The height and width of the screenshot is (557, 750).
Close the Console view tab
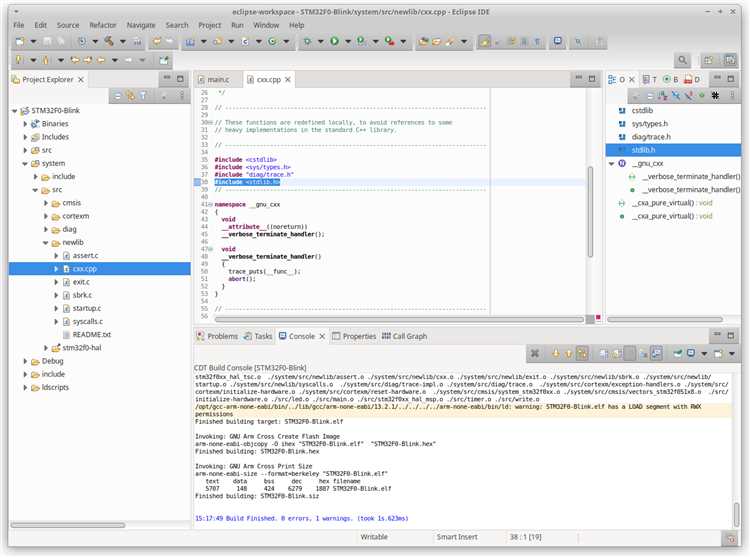click(322, 337)
